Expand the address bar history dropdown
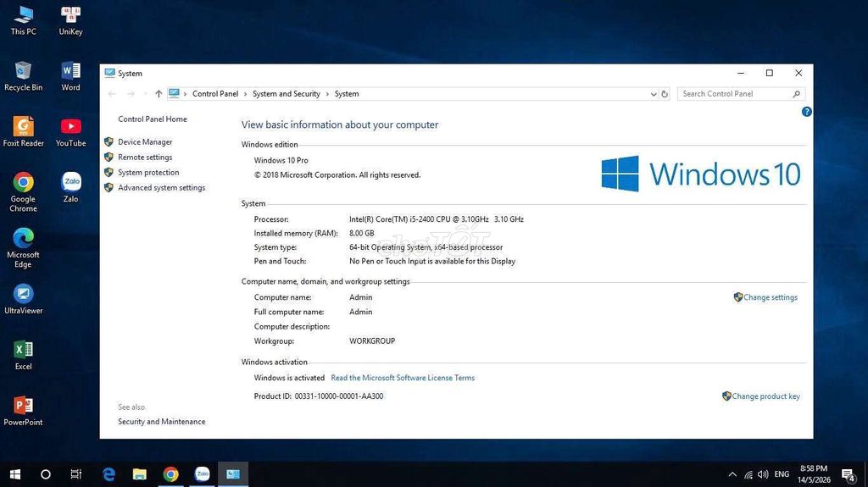The image size is (868, 487). click(654, 94)
